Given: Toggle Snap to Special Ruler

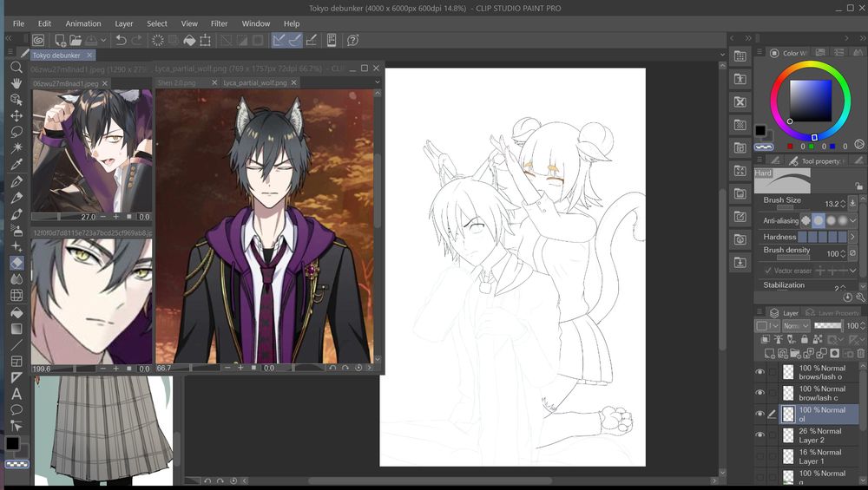Looking at the screenshot, I should click(x=295, y=40).
